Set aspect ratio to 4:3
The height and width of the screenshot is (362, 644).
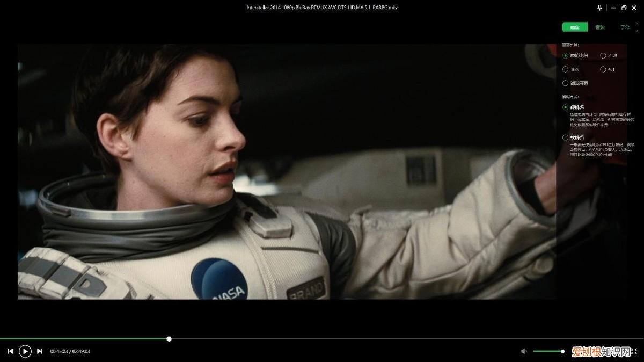(x=603, y=69)
